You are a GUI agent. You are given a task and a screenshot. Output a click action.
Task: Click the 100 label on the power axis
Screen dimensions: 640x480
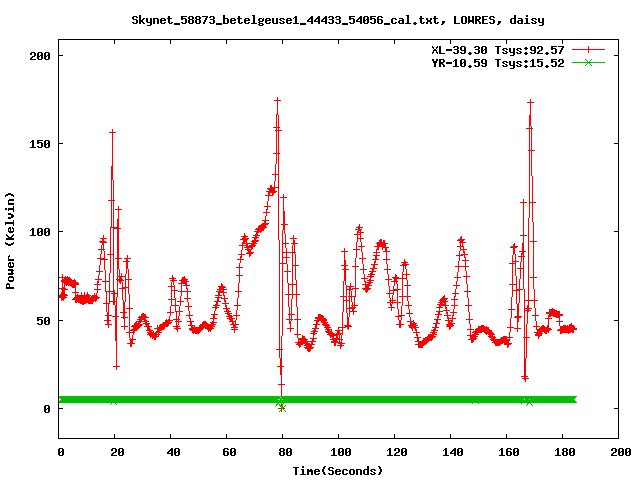40,232
